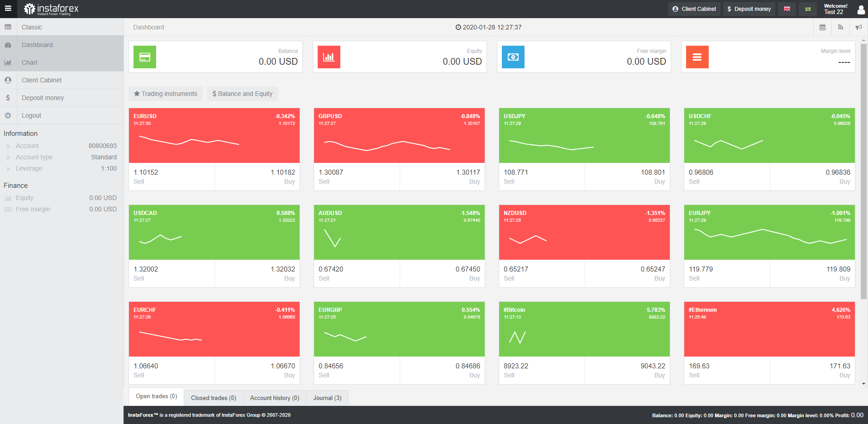Open the Journal tab
The height and width of the screenshot is (424, 868).
pyautogui.click(x=327, y=398)
